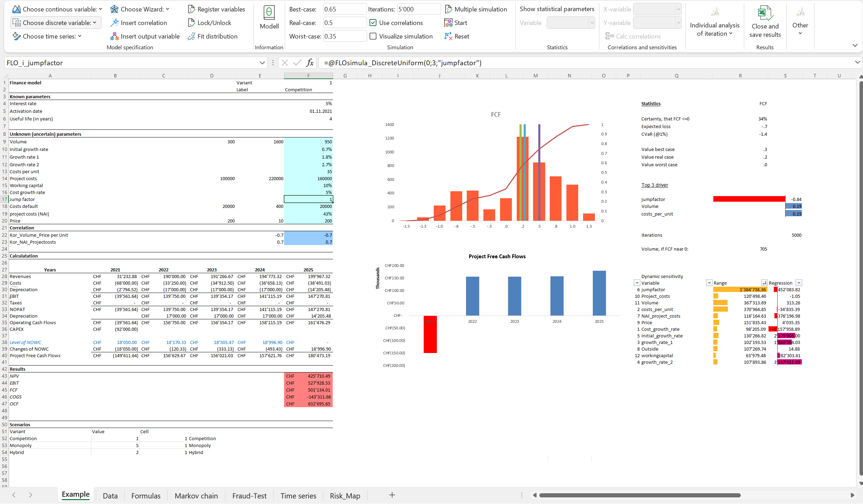Expand the Name Box dropdown arrow
The width and height of the screenshot is (863, 504).
pos(262,63)
